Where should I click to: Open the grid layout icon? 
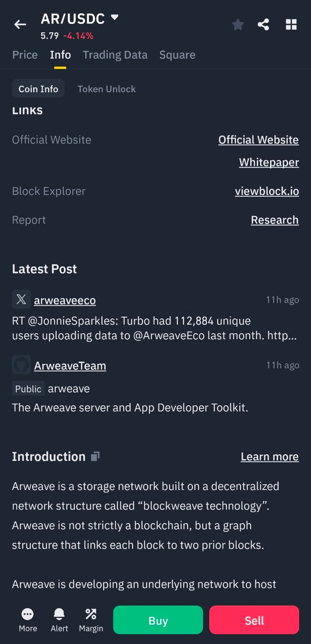click(291, 24)
